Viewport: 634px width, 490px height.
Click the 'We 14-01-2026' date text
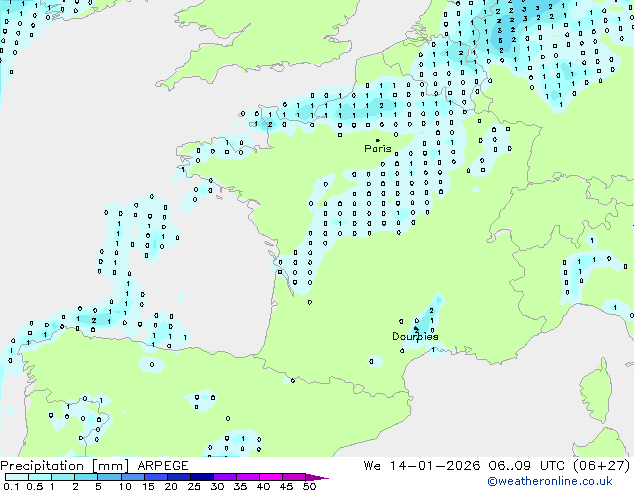click(x=422, y=466)
